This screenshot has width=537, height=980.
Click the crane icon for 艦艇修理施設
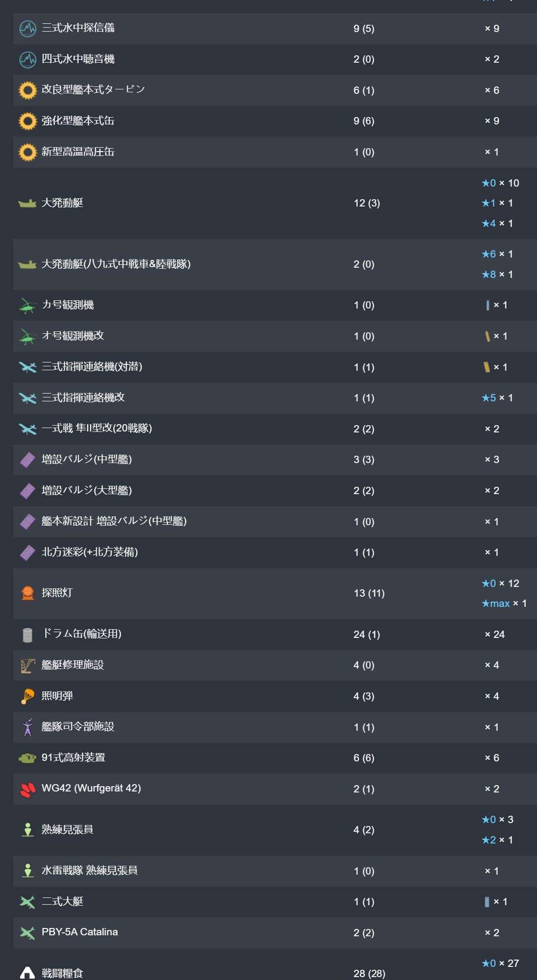click(x=28, y=666)
